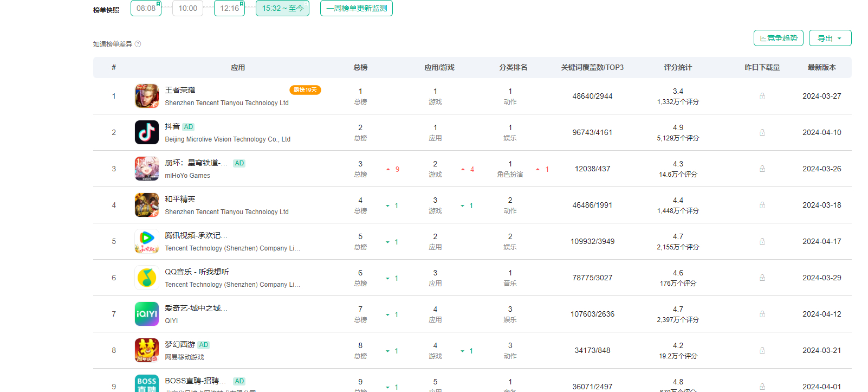Click lock icon in 爱奇艺 row
This screenshot has width=868, height=392.
pos(762,314)
